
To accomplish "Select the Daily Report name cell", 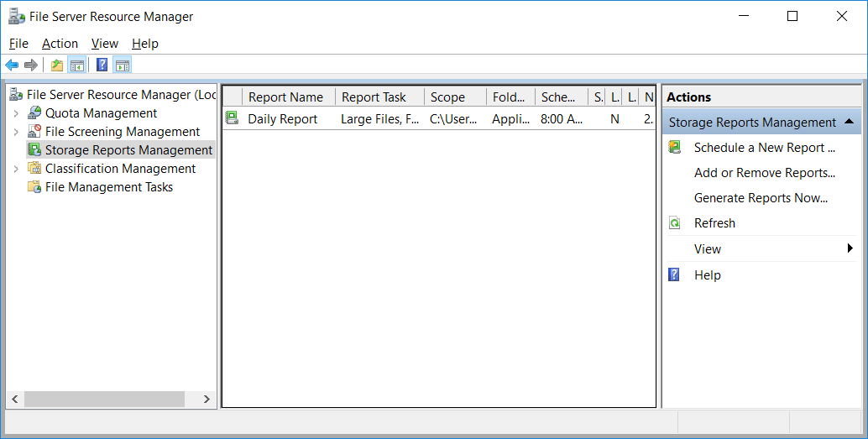I will click(x=282, y=119).
